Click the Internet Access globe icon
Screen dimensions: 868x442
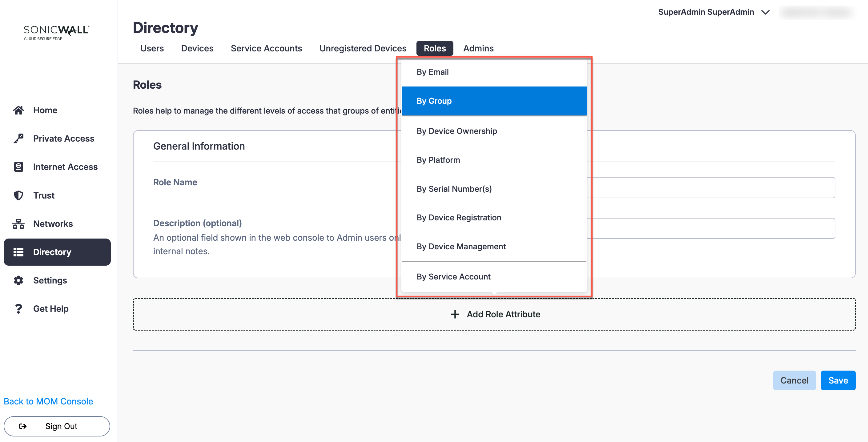[18, 167]
